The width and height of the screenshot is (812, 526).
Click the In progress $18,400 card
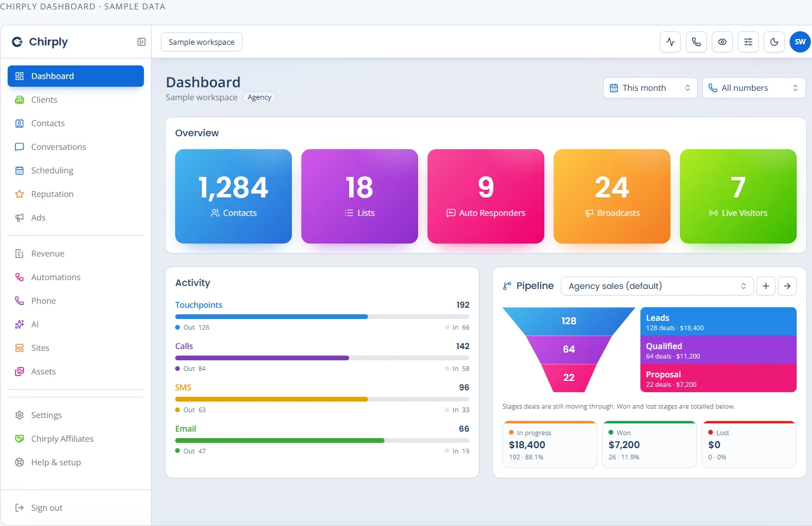click(x=550, y=445)
